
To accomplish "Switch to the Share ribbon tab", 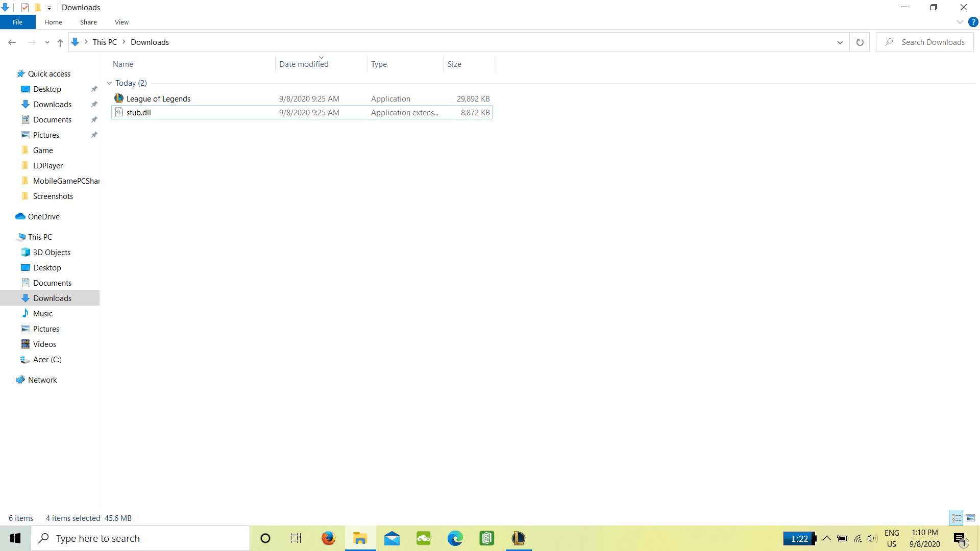I will tap(88, 22).
